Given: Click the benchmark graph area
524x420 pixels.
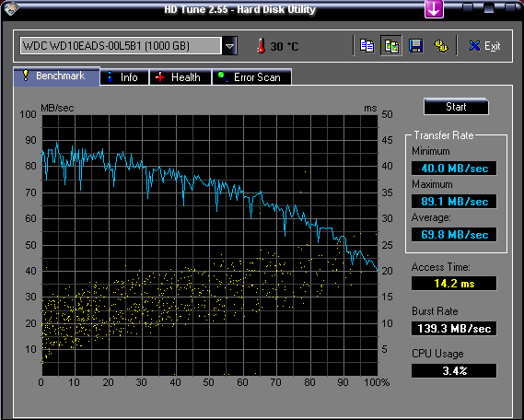Looking at the screenshot, I should (x=210, y=246).
